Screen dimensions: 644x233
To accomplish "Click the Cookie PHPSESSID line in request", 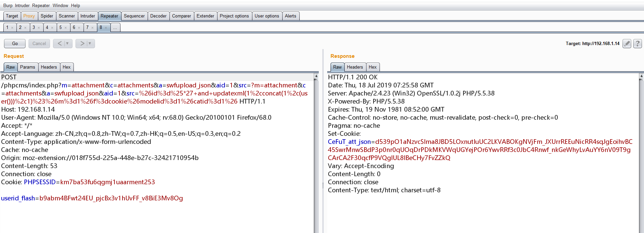I will [78, 182].
